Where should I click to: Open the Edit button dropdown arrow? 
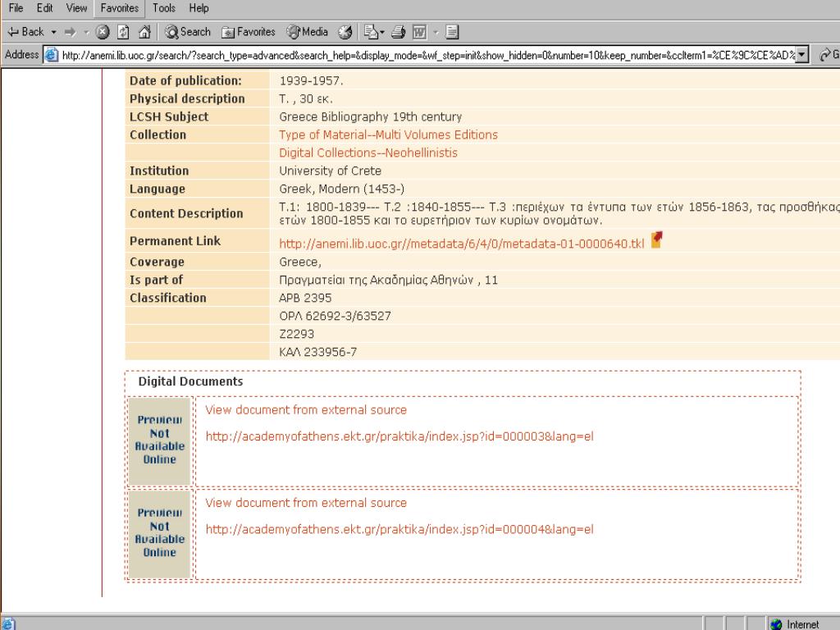click(436, 32)
